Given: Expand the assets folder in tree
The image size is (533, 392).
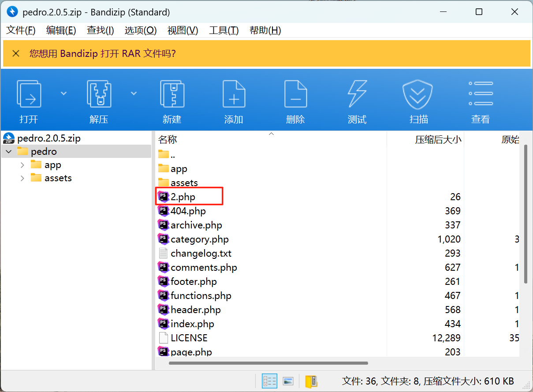Looking at the screenshot, I should click(22, 178).
